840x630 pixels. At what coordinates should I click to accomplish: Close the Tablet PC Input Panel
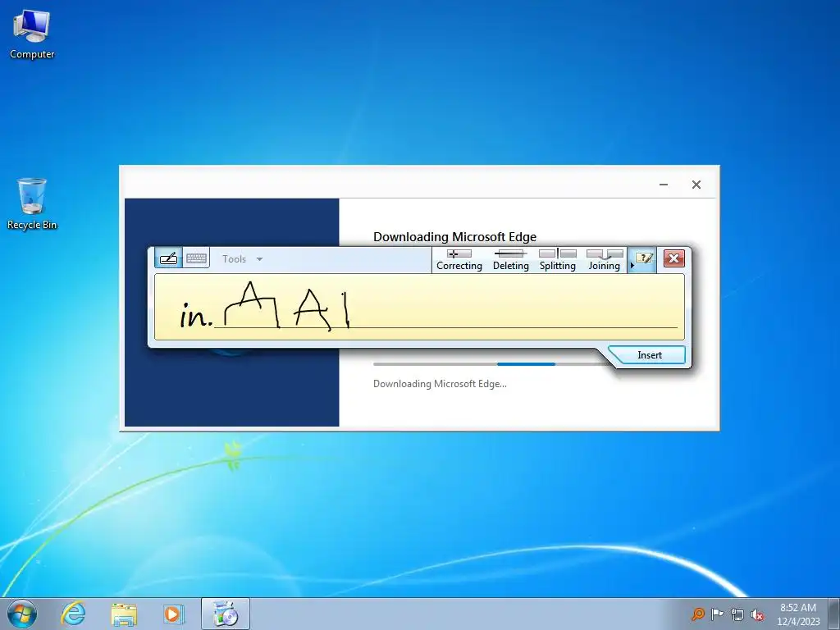click(674, 258)
